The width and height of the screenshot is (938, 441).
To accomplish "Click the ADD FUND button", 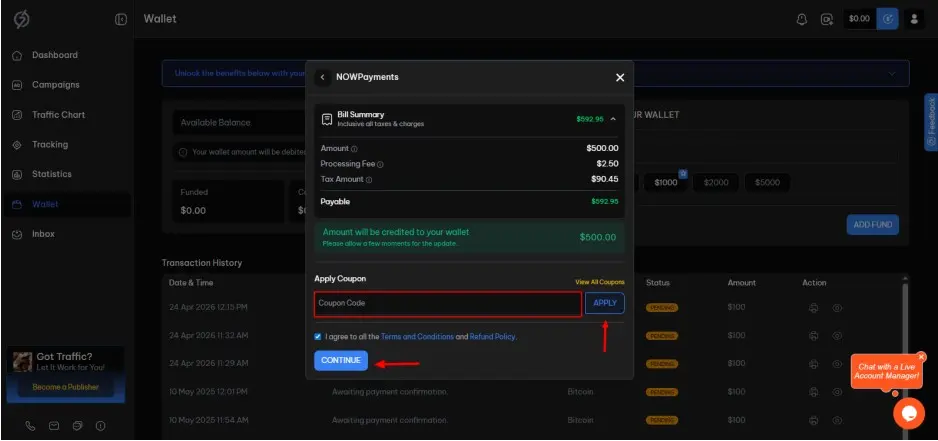I will pyautogui.click(x=872, y=224).
